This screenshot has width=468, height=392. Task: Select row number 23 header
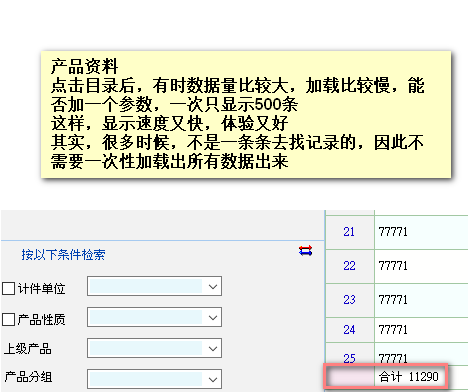[349, 300]
